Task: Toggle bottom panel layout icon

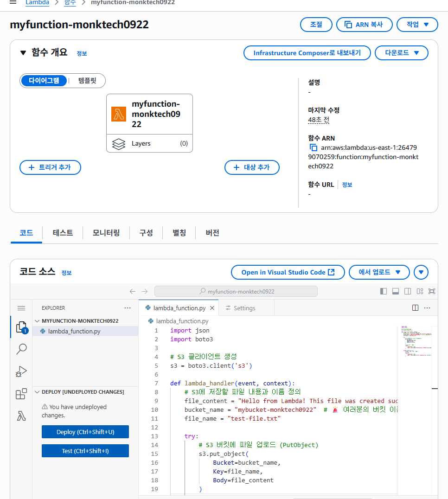Action: (x=396, y=291)
